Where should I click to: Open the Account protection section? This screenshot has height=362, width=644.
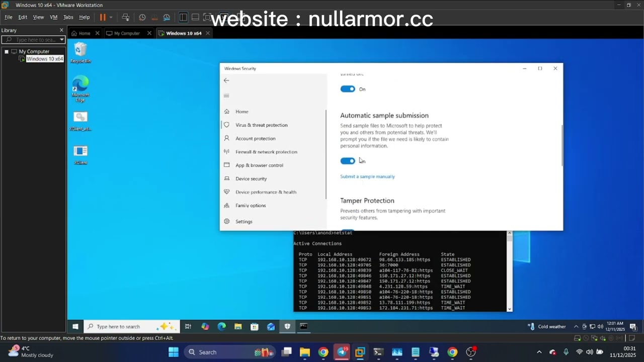pos(256,138)
